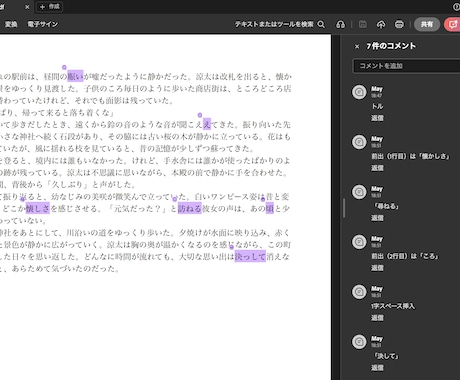The image size is (460, 380).
Task: Click avatar icon beside 1字スペース挿入 comment
Action: tap(359, 292)
